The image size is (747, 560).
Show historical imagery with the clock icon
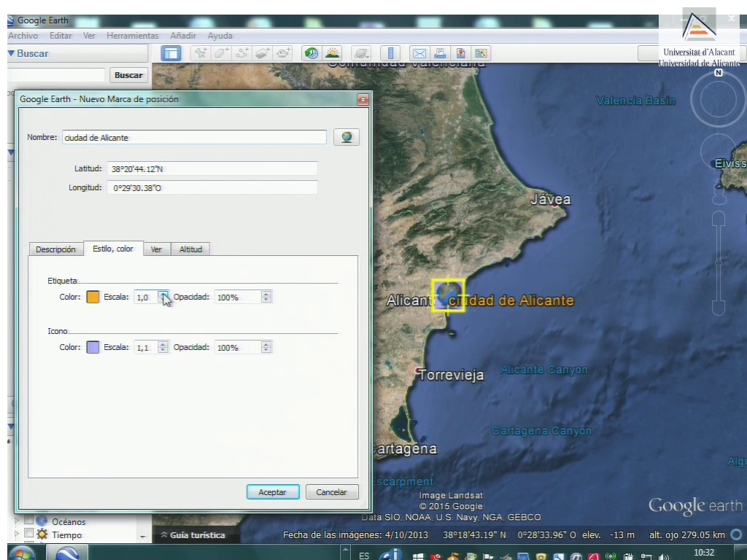[x=311, y=53]
